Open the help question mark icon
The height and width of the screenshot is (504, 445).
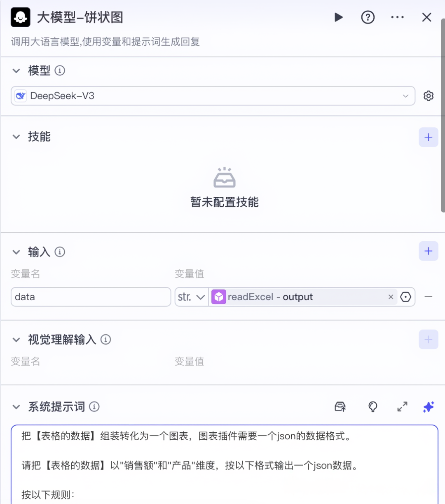(x=368, y=17)
